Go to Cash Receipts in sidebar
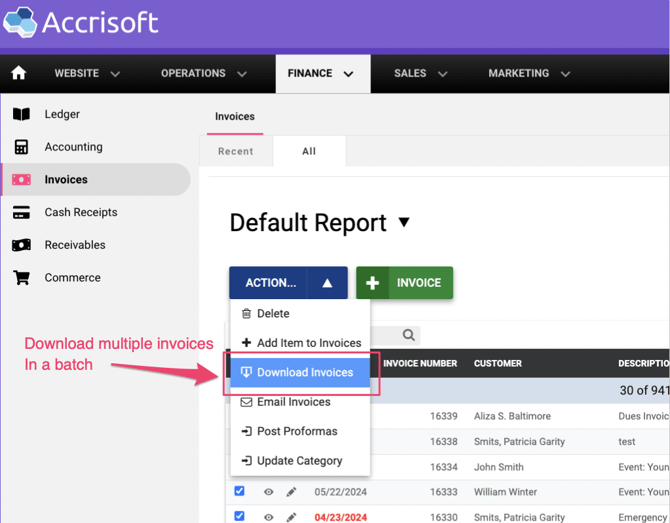 pos(80,212)
